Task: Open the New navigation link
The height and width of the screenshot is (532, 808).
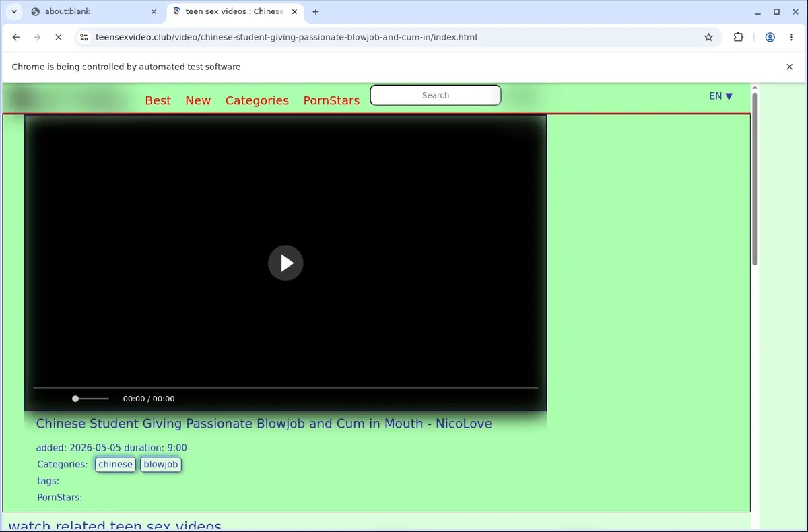Action: tap(198, 100)
